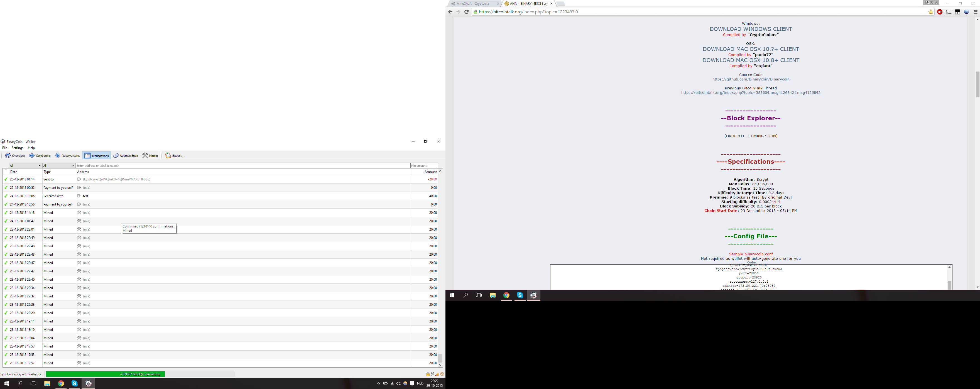Click the sync spinner icon in wallet status bar

coord(442,374)
